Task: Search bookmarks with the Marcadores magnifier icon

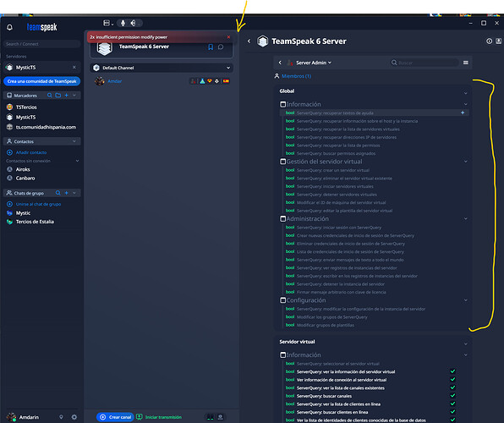Action: click(x=50, y=96)
